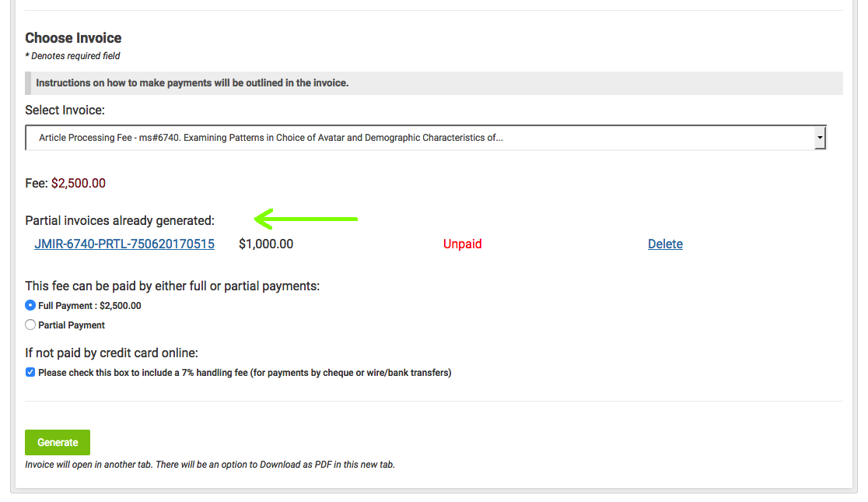
Task: Click the arrow on the invoice combo box
Action: 819,138
